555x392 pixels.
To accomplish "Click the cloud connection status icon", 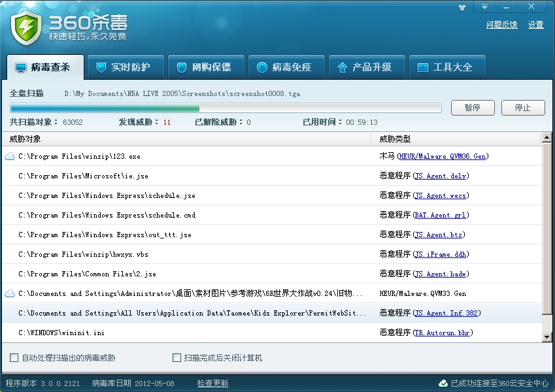I will (x=443, y=383).
